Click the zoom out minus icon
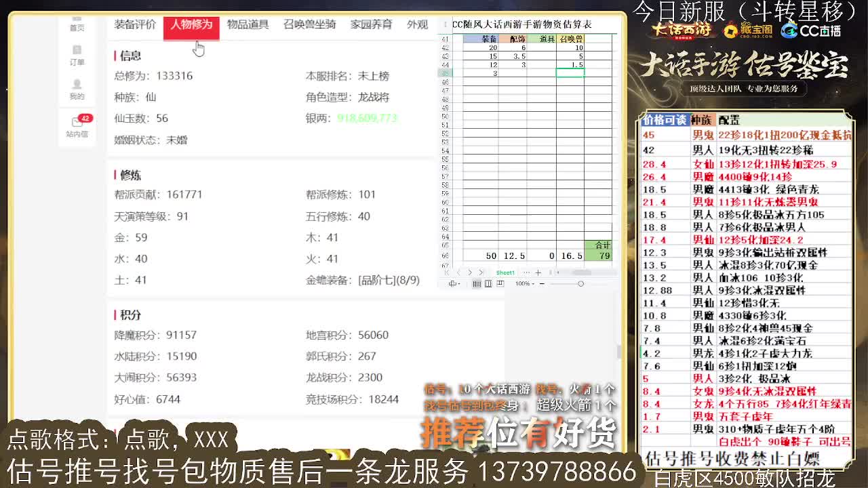The width and height of the screenshot is (868, 488). click(542, 283)
